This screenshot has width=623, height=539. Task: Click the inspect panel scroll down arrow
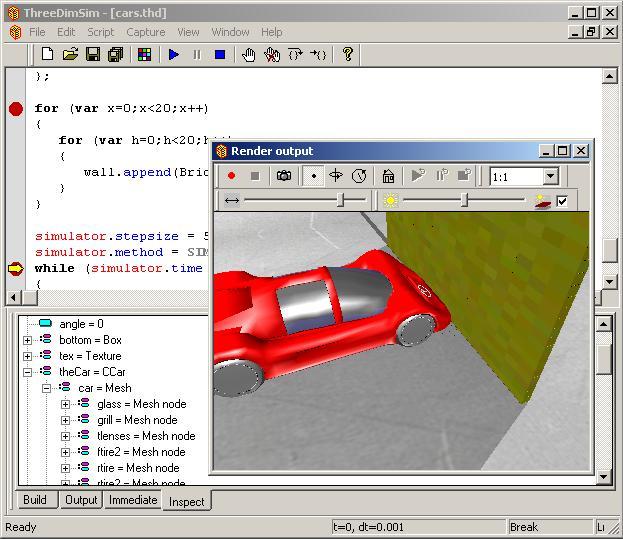[x=604, y=476]
